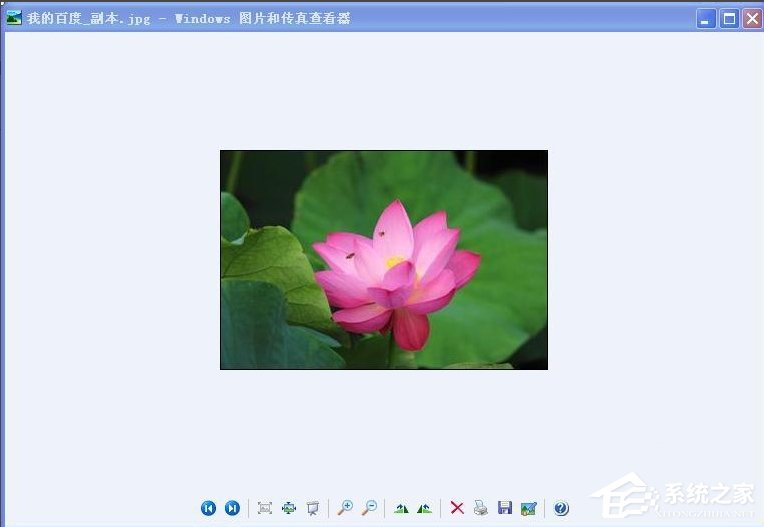Open help with the question mark icon
This screenshot has width=764, height=527.
tap(561, 508)
